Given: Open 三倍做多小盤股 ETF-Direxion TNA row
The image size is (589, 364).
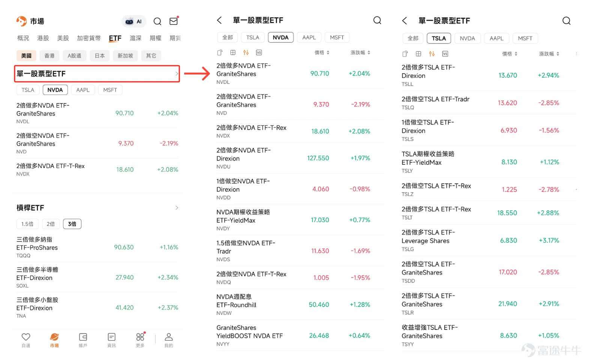Looking at the screenshot, I should click(x=97, y=307).
